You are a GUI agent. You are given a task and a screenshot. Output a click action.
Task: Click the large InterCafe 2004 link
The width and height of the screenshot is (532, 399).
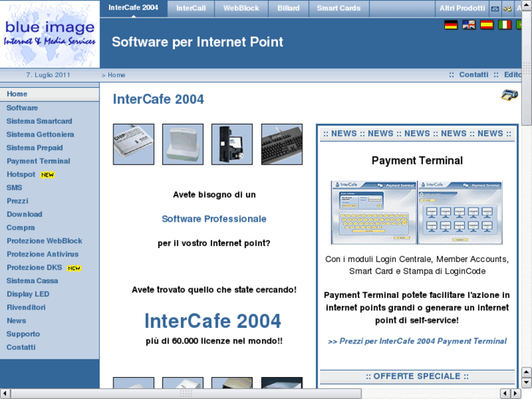coord(213,321)
